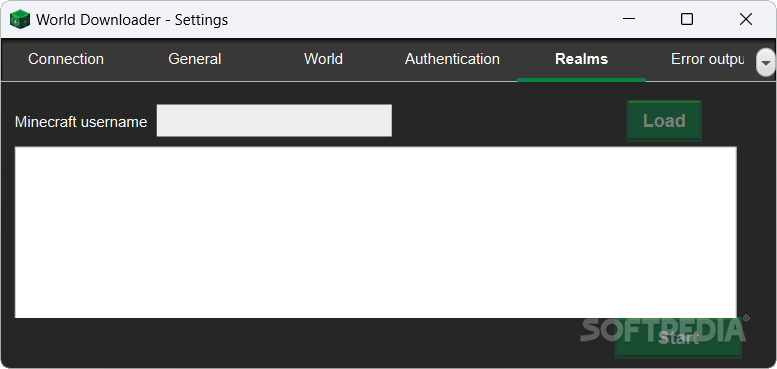Click the Start button

(678, 338)
